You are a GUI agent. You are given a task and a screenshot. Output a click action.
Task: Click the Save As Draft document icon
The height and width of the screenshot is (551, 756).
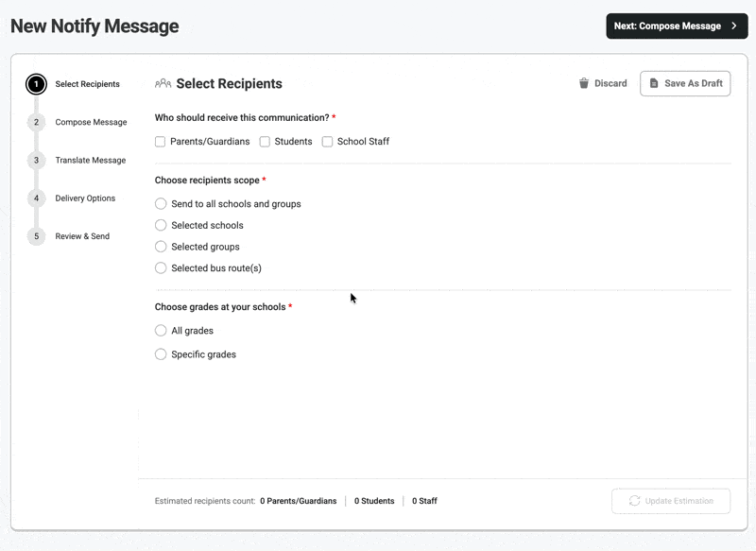coord(654,83)
